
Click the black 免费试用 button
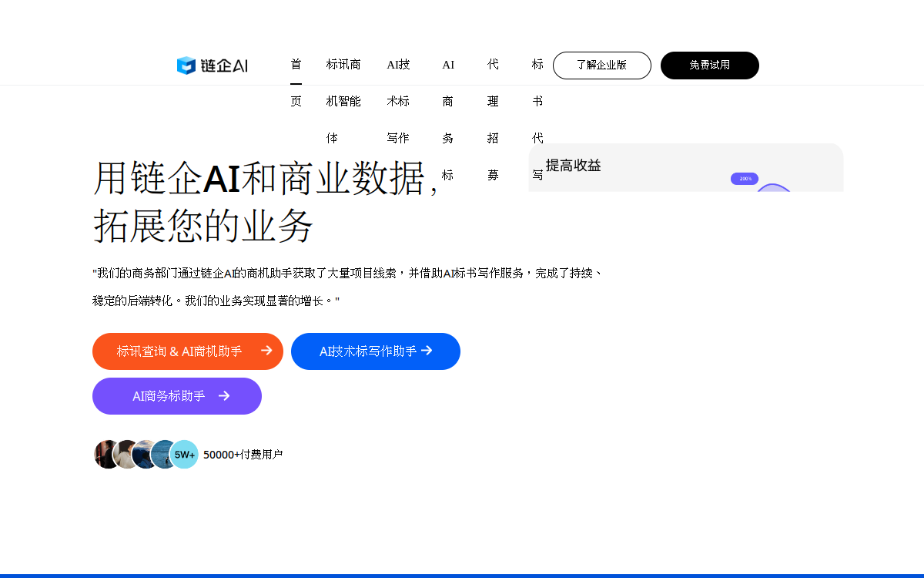point(710,66)
